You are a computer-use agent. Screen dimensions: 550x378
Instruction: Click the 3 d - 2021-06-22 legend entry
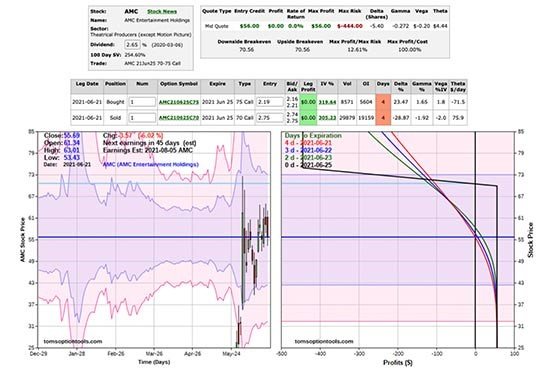[308, 150]
